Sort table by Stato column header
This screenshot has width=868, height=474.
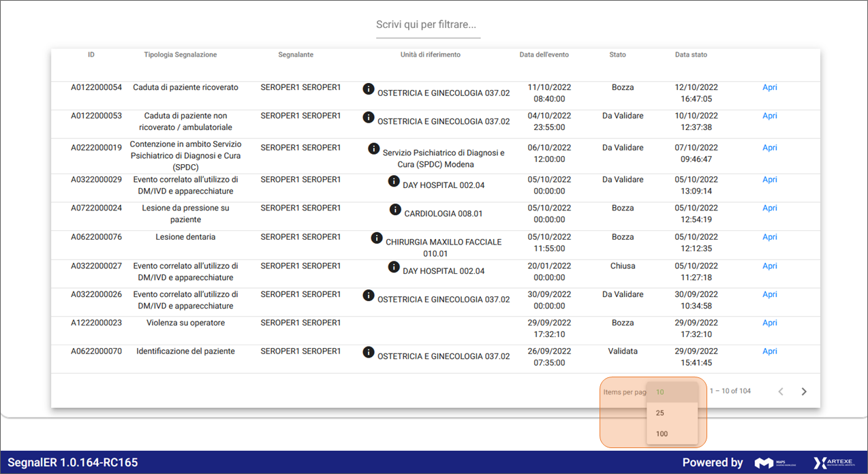[x=617, y=54]
